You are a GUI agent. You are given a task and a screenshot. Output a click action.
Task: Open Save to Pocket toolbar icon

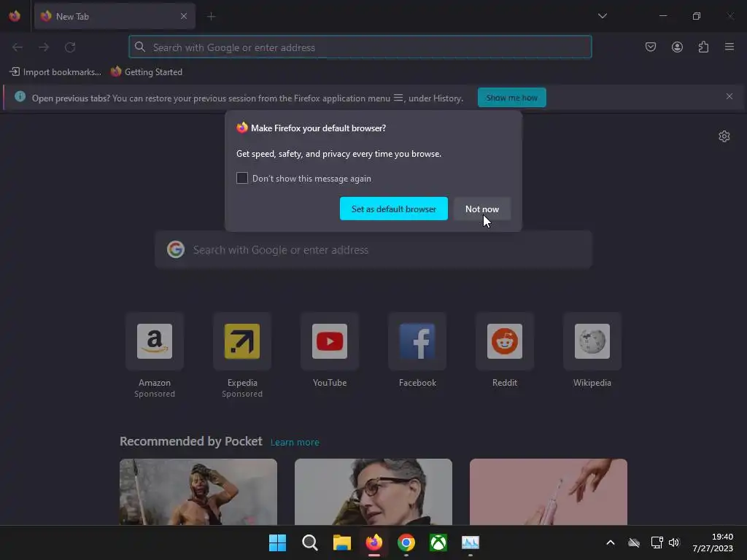point(650,47)
